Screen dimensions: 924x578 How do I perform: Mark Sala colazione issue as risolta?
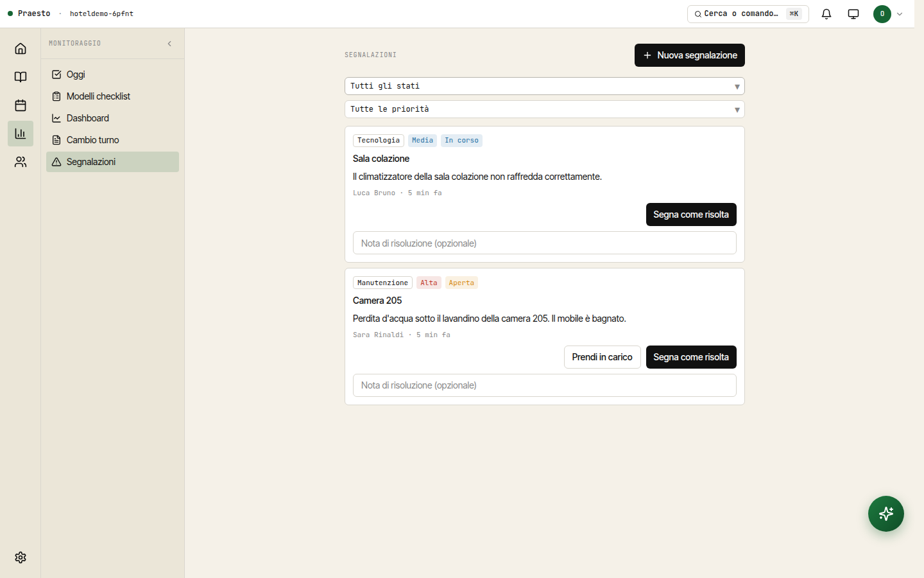[x=691, y=215]
